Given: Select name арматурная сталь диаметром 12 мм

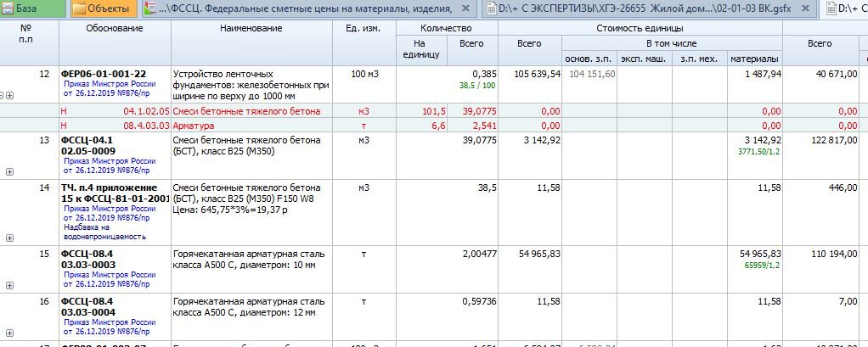Looking at the screenshot, I should pyautogui.click(x=249, y=306).
